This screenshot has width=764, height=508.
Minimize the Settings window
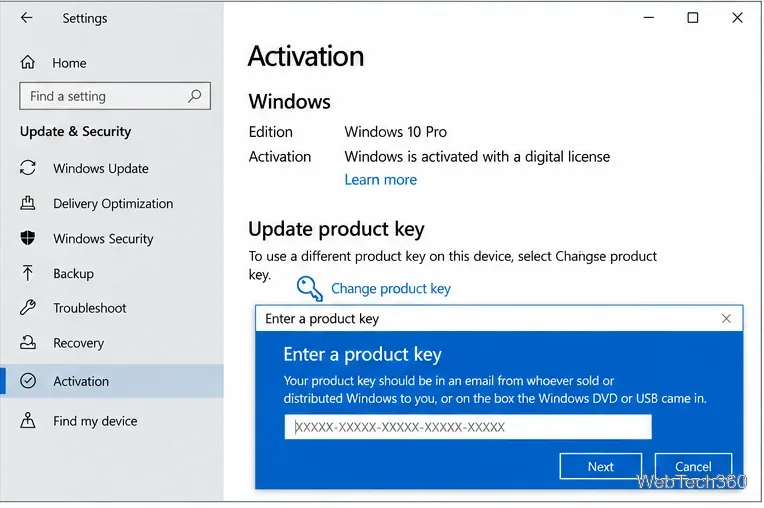tap(649, 18)
